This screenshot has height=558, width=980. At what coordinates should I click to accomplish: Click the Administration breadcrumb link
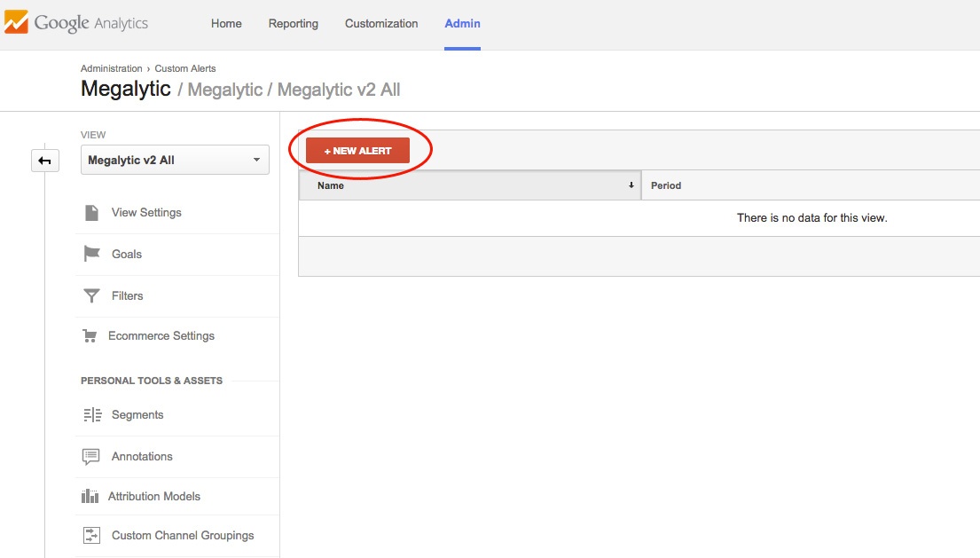(x=111, y=68)
